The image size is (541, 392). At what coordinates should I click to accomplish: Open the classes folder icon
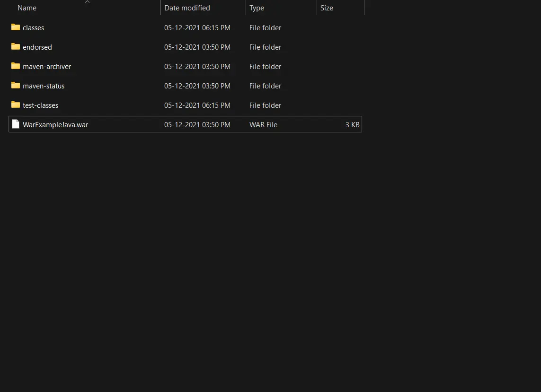click(x=15, y=27)
